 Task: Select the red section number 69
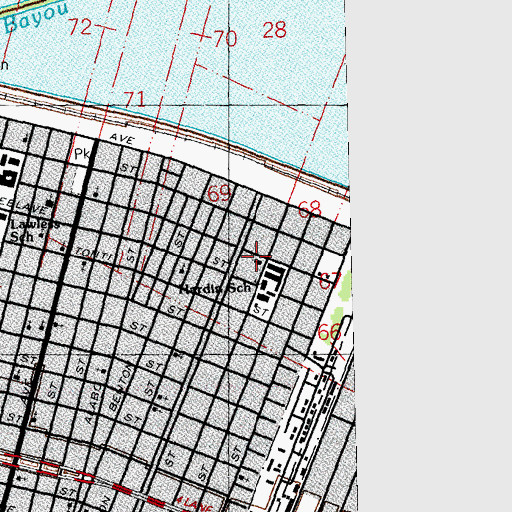[x=219, y=193]
